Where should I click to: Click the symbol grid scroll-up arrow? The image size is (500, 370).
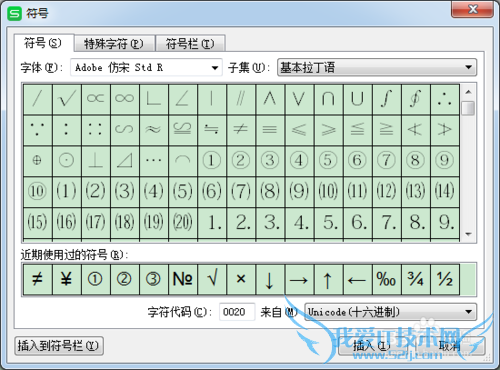[468, 92]
